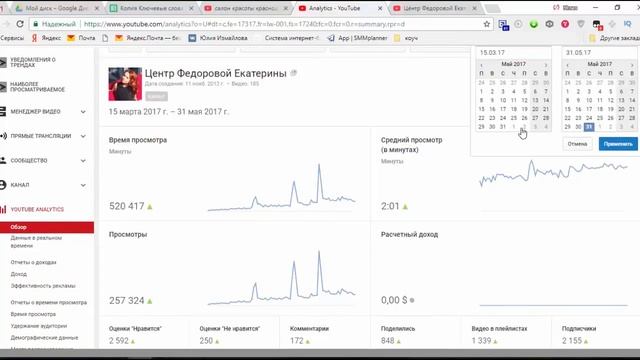This screenshot has width=640, height=360.
Task: Close the Analytics - YouTube tab
Action: coord(380,8)
